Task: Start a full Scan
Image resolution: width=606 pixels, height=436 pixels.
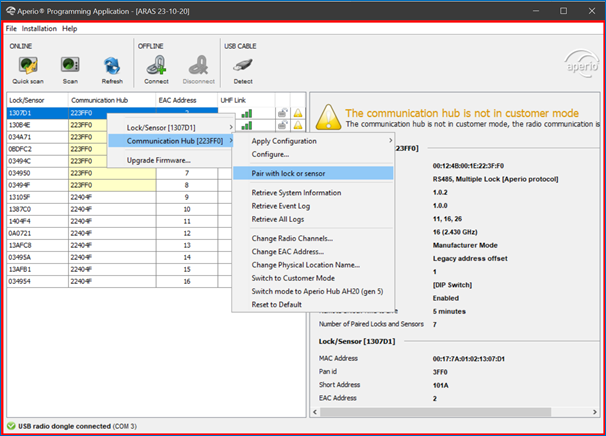Action: (70, 70)
